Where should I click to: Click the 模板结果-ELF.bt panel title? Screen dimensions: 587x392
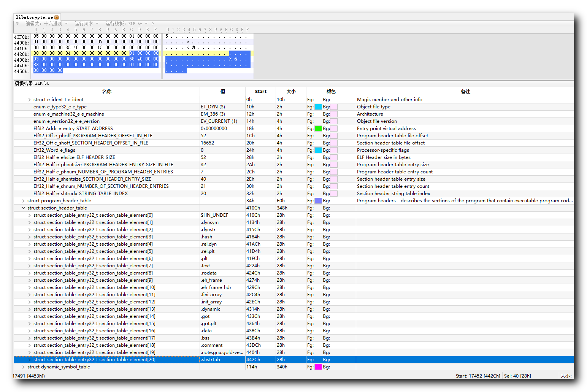tap(32, 83)
